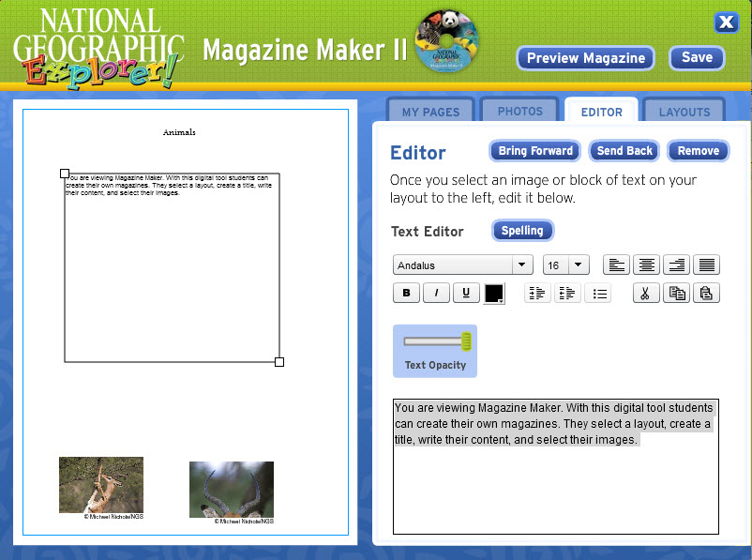Remove the selected element
The height and width of the screenshot is (560, 752).
click(699, 151)
